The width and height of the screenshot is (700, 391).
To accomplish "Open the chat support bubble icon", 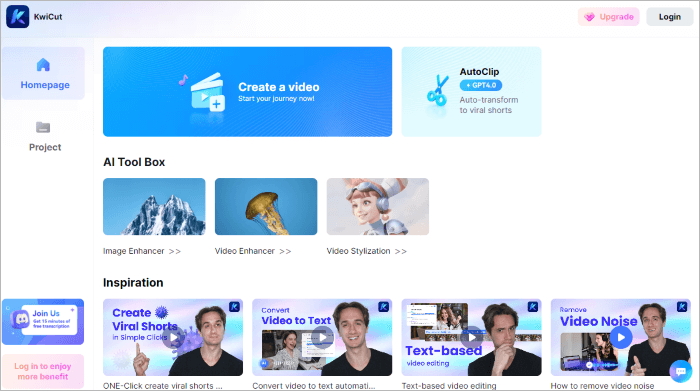I will click(680, 371).
